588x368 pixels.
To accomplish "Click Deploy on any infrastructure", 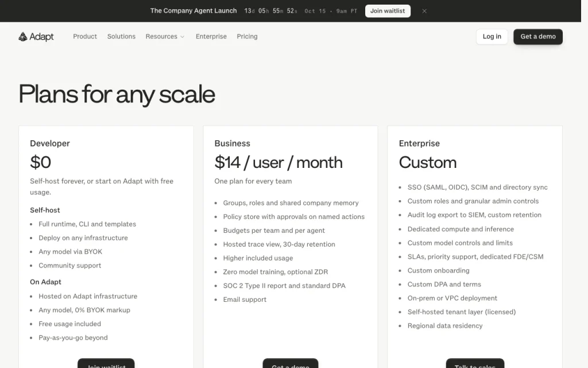I will [83, 238].
